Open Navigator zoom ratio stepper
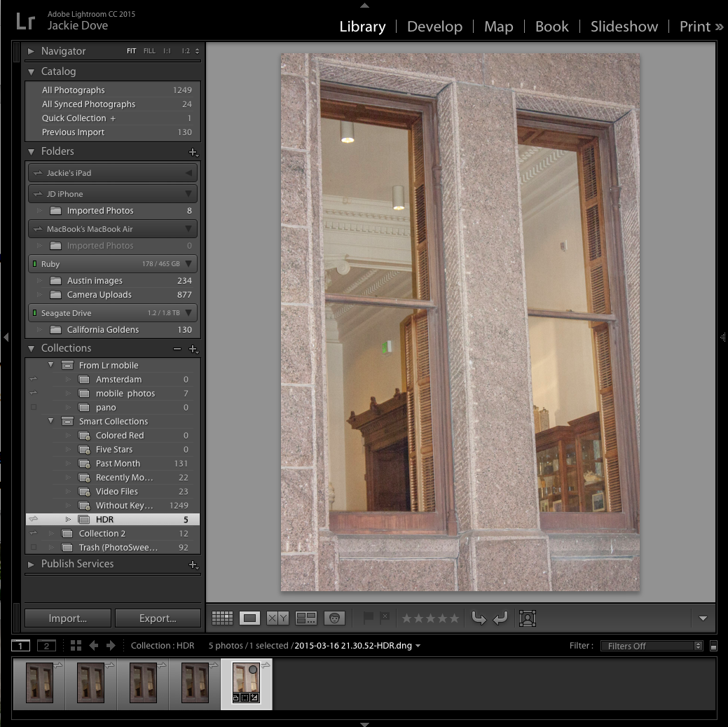 197,51
